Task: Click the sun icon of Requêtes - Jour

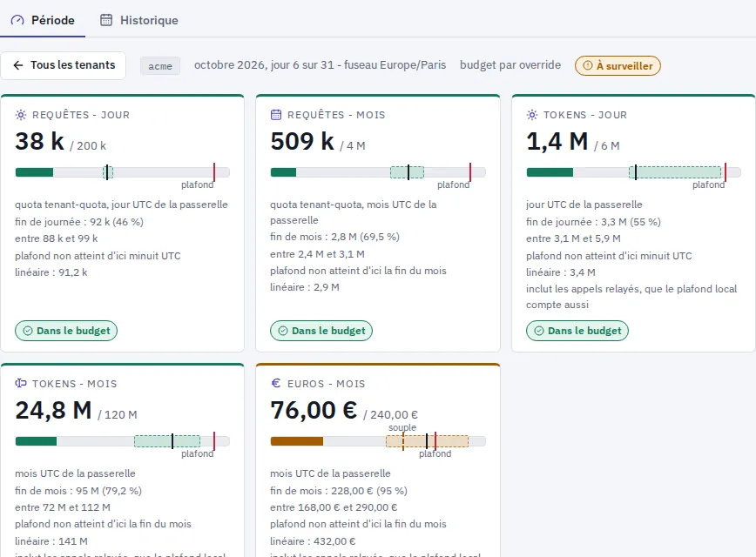Action: (21, 115)
